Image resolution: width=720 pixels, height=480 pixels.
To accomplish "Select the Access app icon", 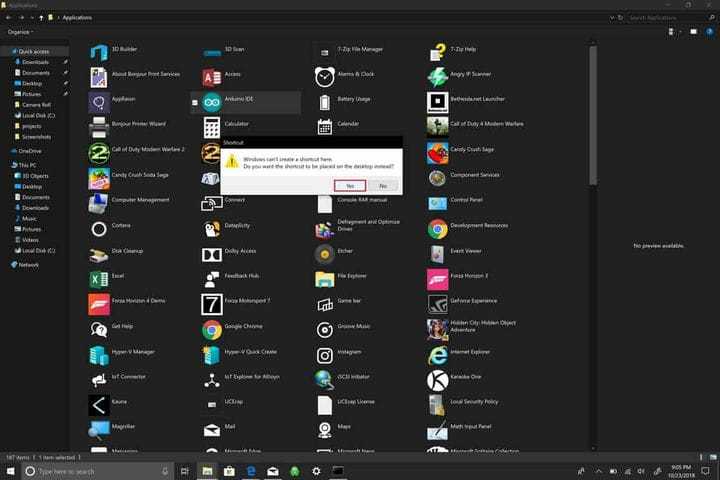I will (212, 77).
